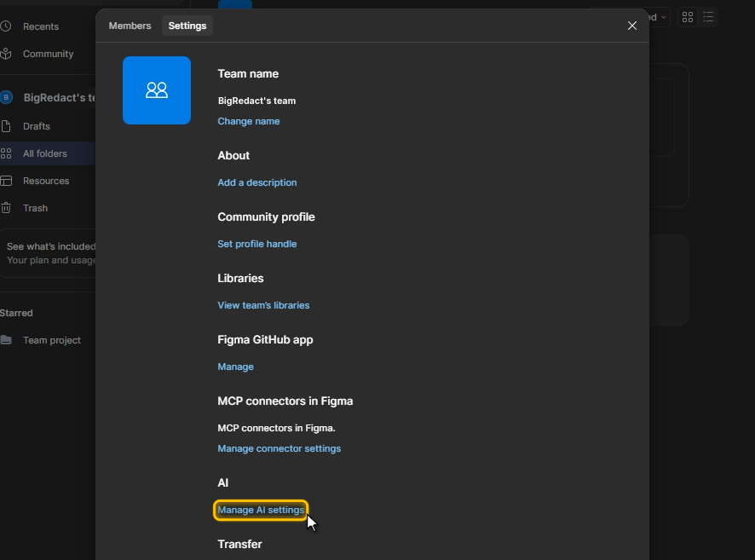Click the BigRedact's team name text
Viewport: 755px width, 560px height.
click(256, 101)
